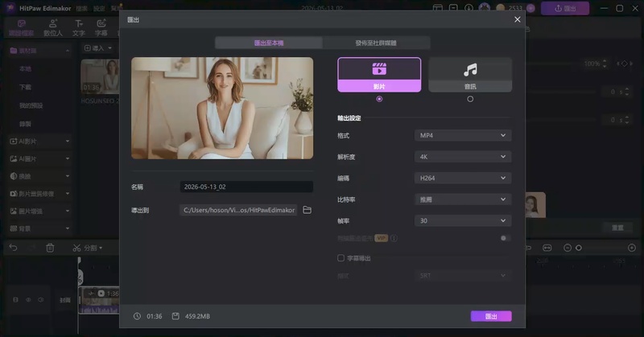Select the 影片 video export card

pyautogui.click(x=379, y=75)
